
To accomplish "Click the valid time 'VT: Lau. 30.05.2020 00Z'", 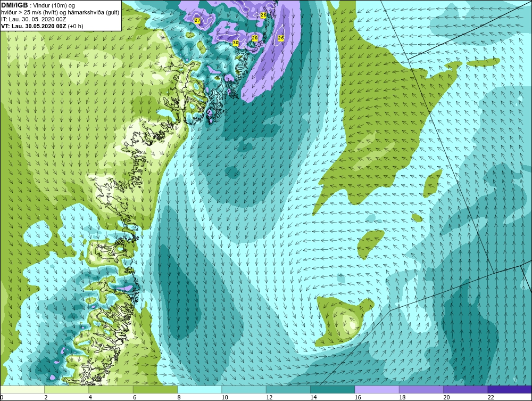I will pos(34,26).
